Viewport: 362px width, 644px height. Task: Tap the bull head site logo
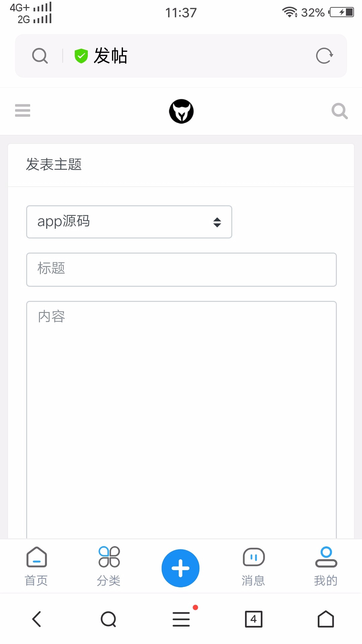[x=181, y=111]
